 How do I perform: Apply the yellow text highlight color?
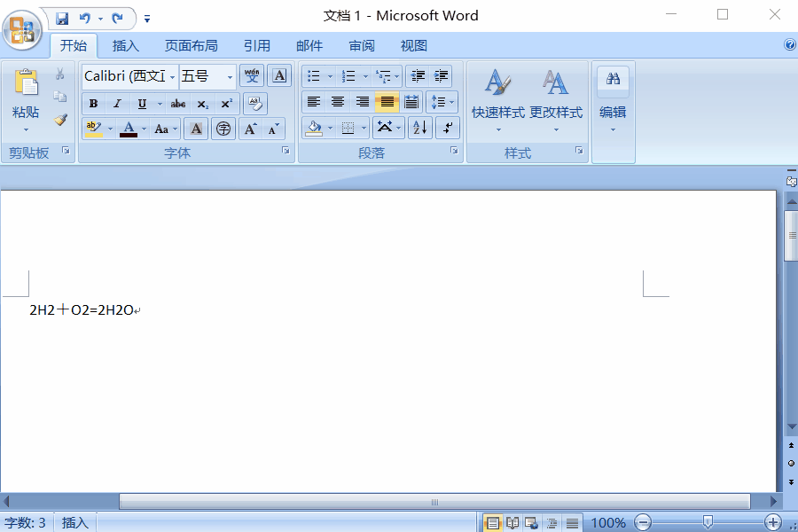94,129
